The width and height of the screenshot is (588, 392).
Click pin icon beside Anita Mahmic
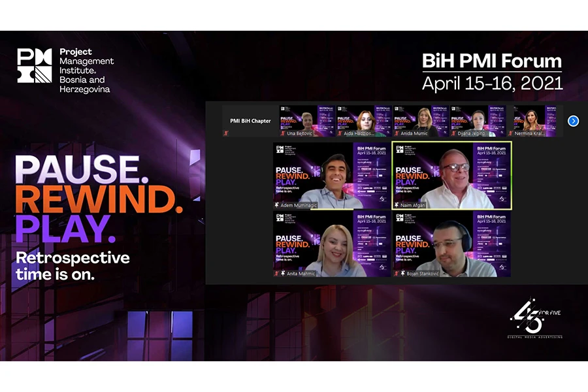coord(283,274)
